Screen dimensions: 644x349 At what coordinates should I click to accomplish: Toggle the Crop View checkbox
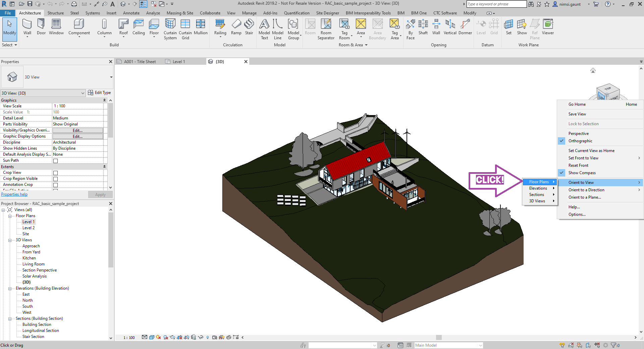point(56,173)
